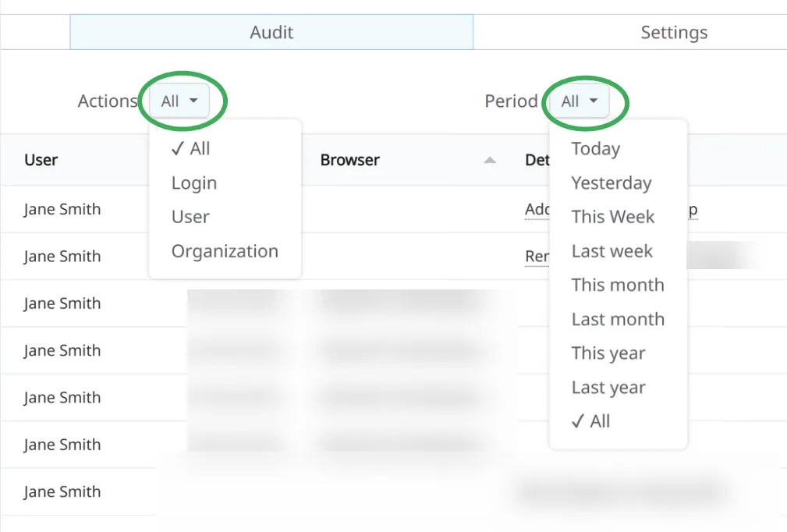Switch to the Audit tab
This screenshot has width=787, height=532.
[x=271, y=32]
